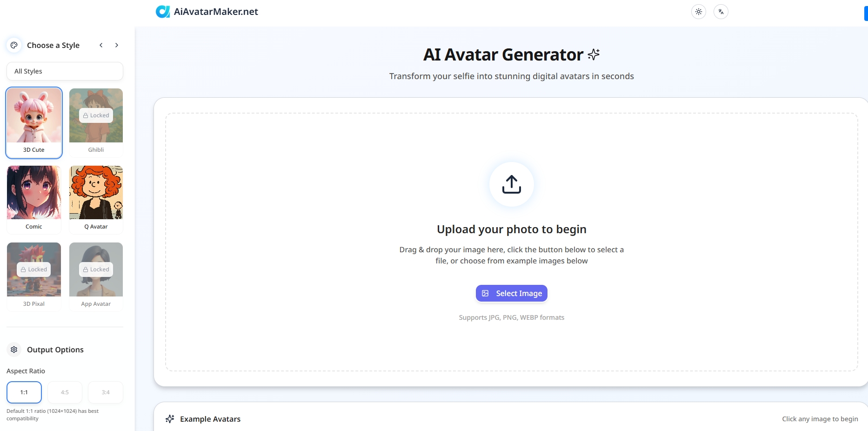Image resolution: width=868 pixels, height=431 pixels.
Task: Select the Comic style thumbnail
Action: 34,193
